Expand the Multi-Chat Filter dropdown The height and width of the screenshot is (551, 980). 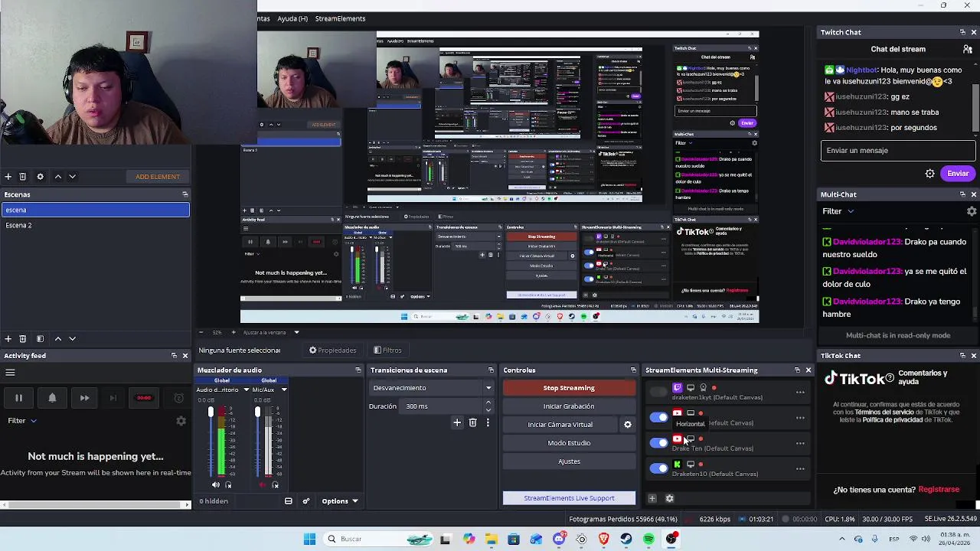pyautogui.click(x=838, y=211)
